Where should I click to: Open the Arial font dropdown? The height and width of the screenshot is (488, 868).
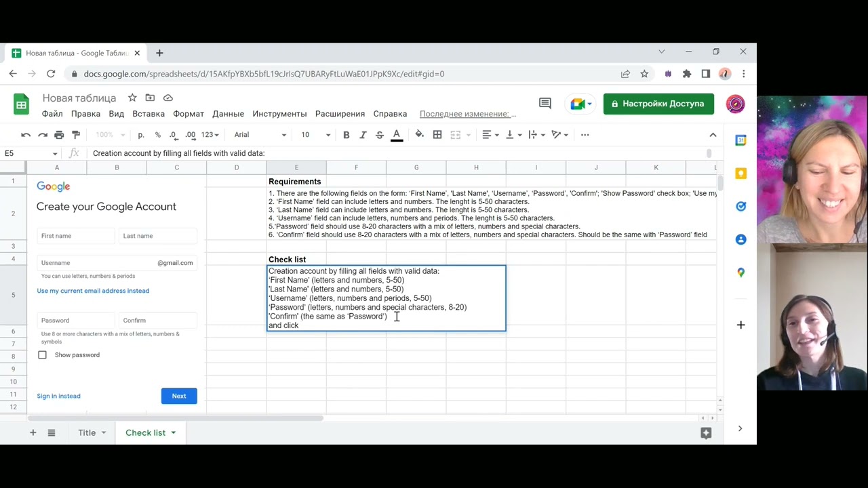tap(260, 135)
